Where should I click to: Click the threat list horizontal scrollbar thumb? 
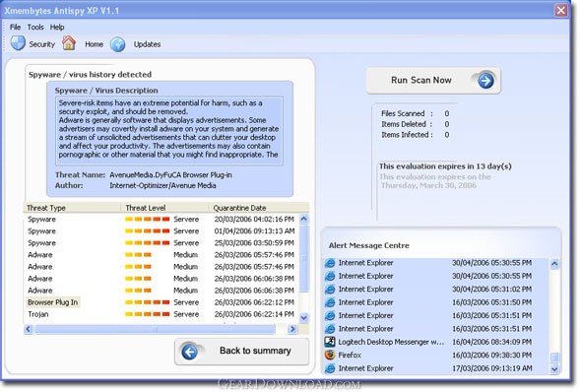(x=156, y=329)
